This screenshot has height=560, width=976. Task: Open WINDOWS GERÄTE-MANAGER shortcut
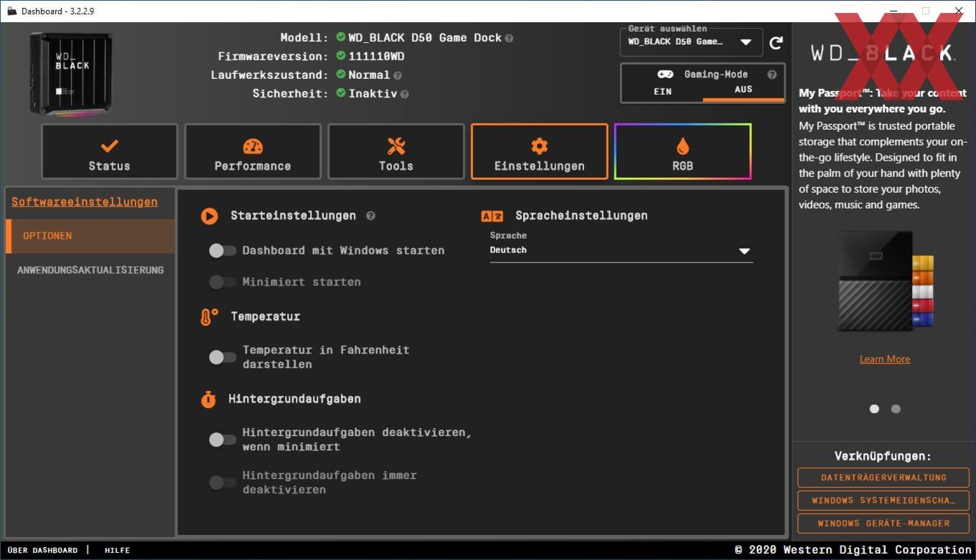click(883, 523)
